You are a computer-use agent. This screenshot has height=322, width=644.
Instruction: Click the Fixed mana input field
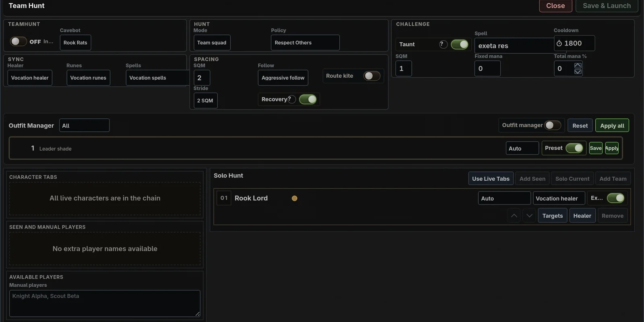click(487, 68)
